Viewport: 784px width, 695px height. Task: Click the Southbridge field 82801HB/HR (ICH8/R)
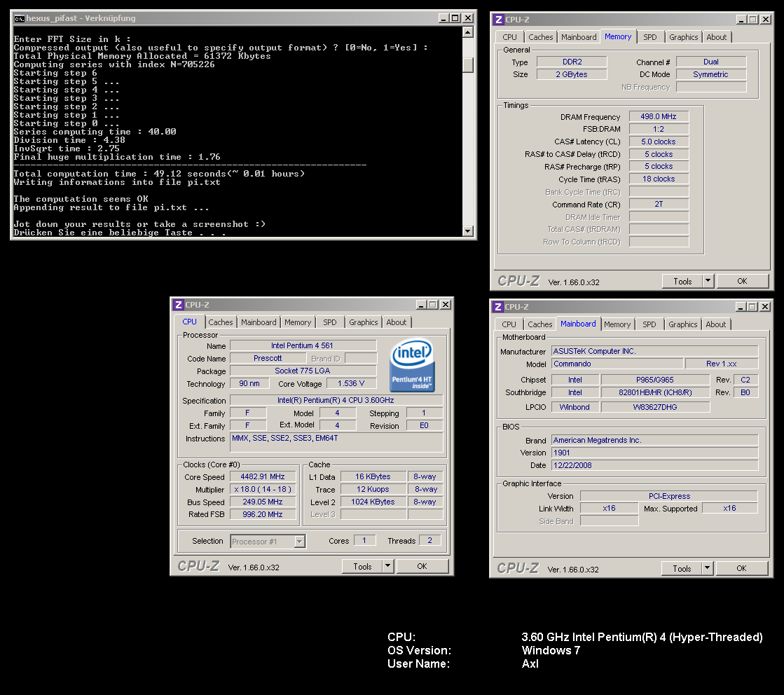[x=655, y=393]
